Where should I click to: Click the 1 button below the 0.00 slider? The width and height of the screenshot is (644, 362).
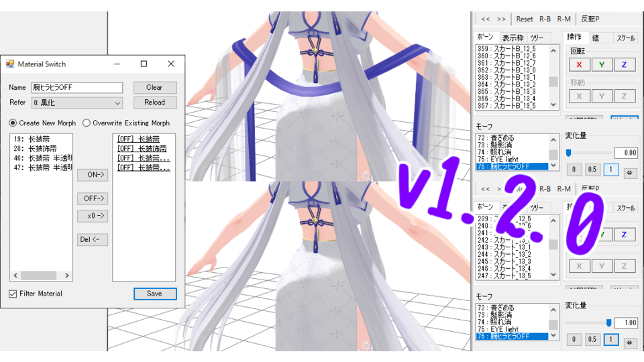(610, 170)
